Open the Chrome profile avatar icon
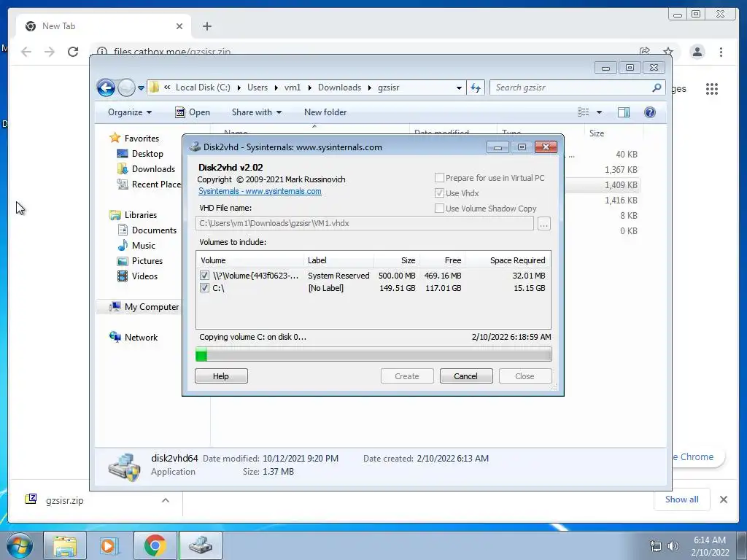The image size is (747, 560). pos(697,52)
